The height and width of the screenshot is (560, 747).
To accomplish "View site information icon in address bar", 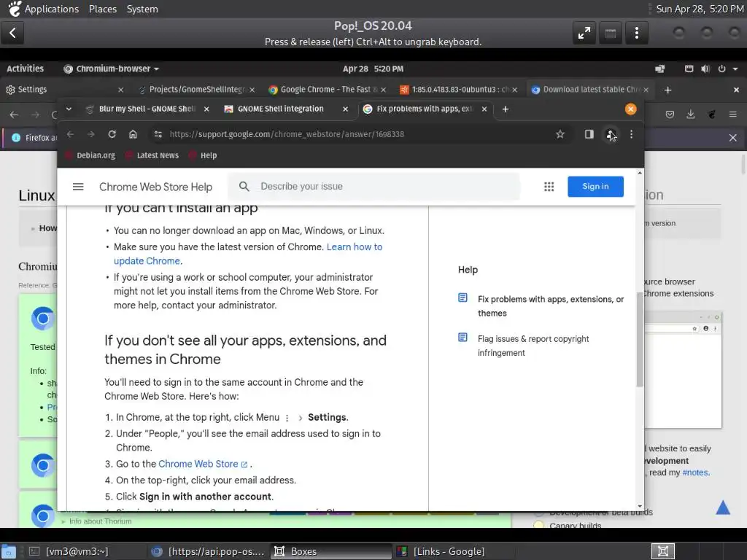I will (158, 134).
